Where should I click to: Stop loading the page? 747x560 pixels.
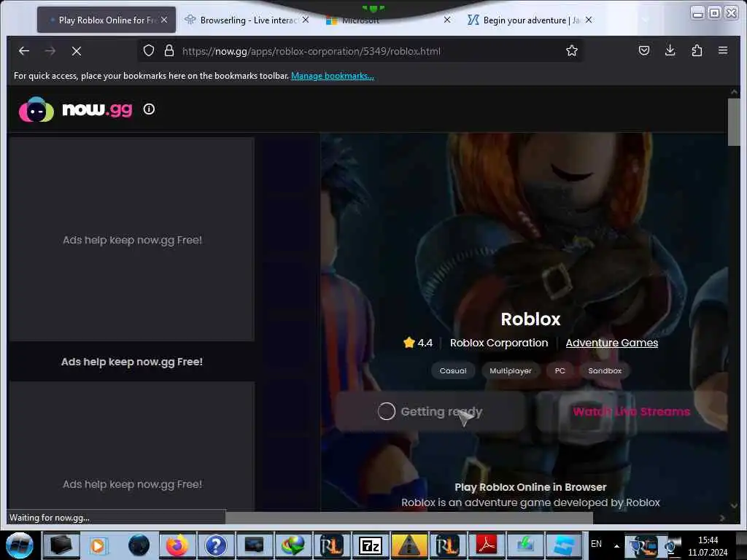point(76,51)
